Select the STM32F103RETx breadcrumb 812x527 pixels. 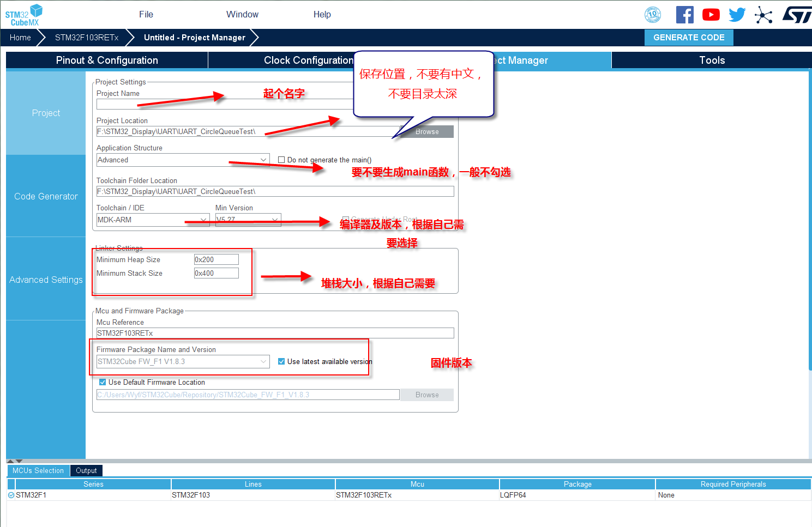87,38
